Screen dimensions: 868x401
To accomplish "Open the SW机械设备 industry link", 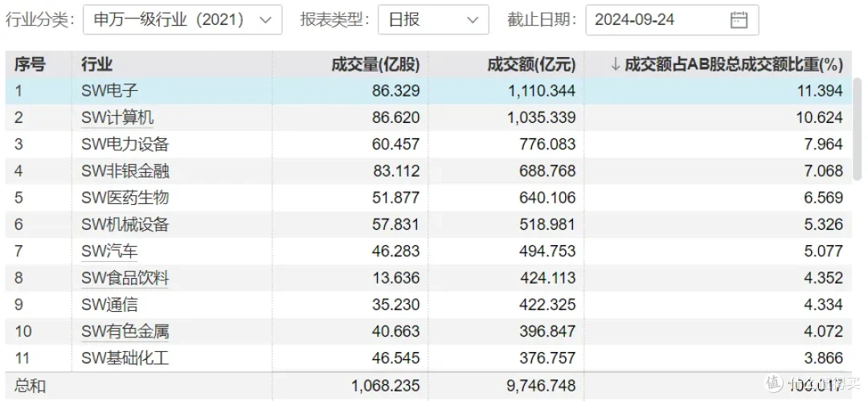I will (x=125, y=224).
